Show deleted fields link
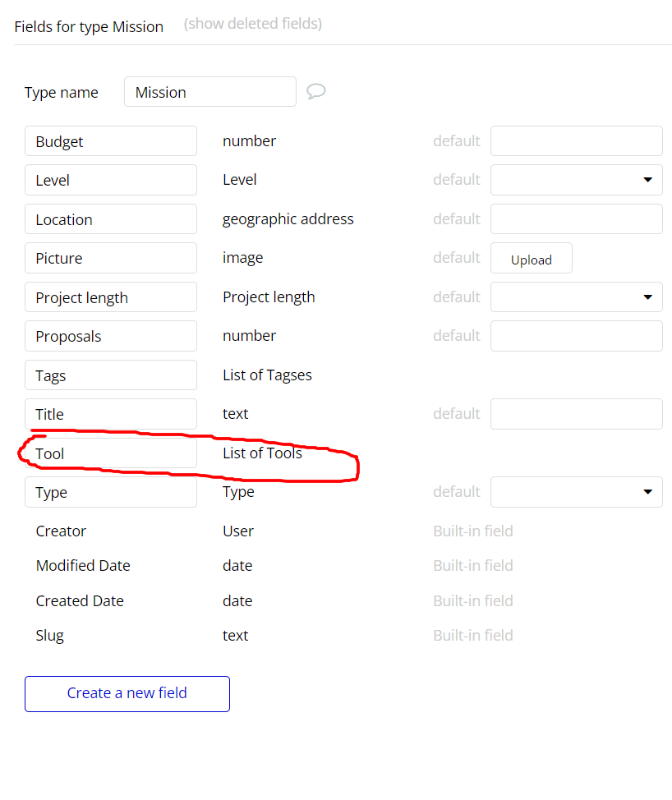This screenshot has height=800, width=672. 253,24
